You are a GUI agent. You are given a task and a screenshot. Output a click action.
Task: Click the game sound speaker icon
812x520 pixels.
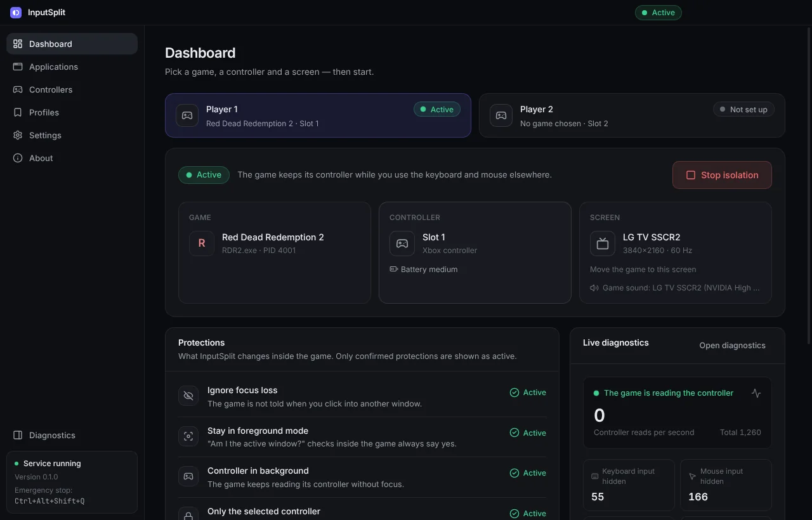(594, 288)
